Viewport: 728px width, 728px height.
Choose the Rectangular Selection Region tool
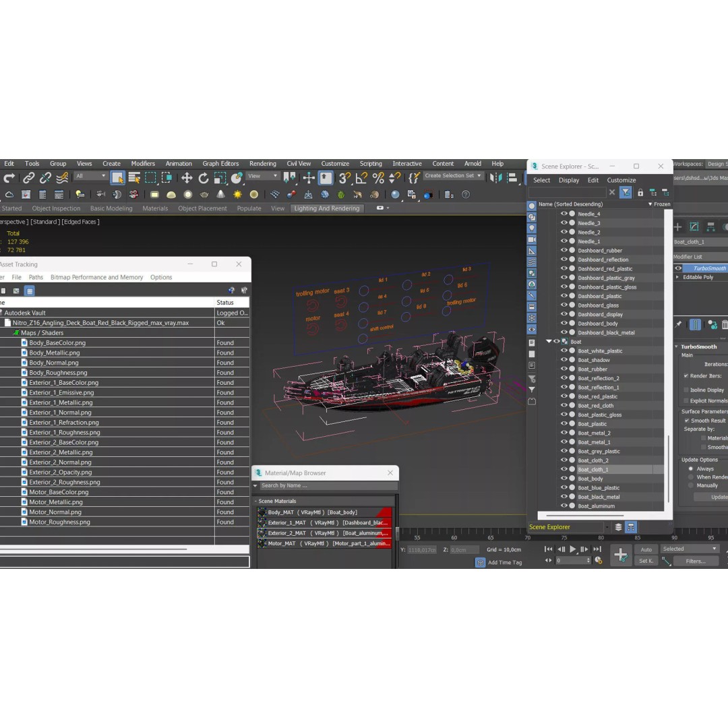click(x=150, y=178)
